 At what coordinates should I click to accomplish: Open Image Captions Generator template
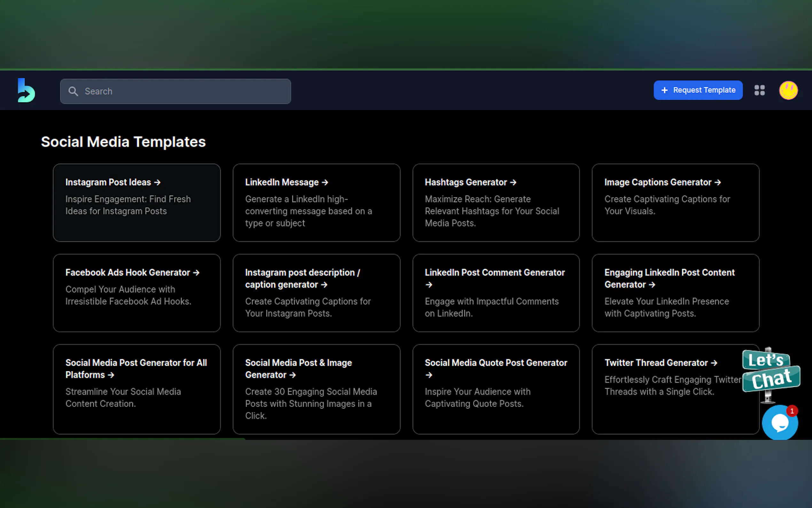point(675,202)
